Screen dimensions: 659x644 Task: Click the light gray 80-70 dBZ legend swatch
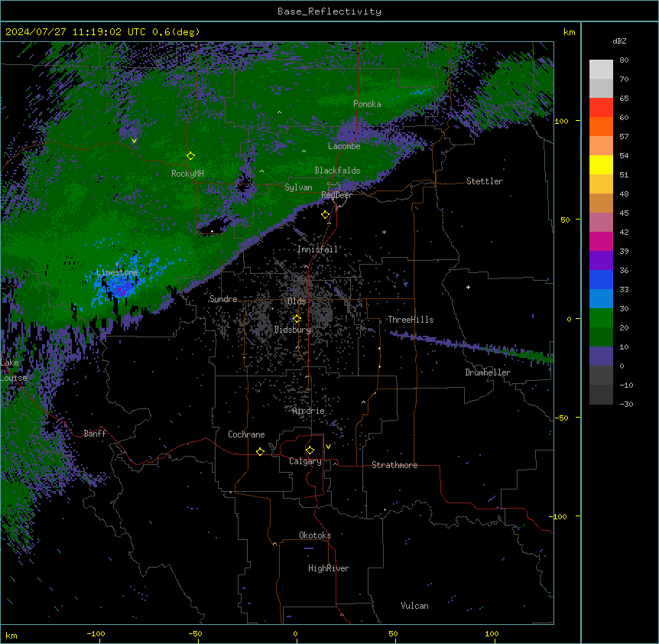pos(601,70)
